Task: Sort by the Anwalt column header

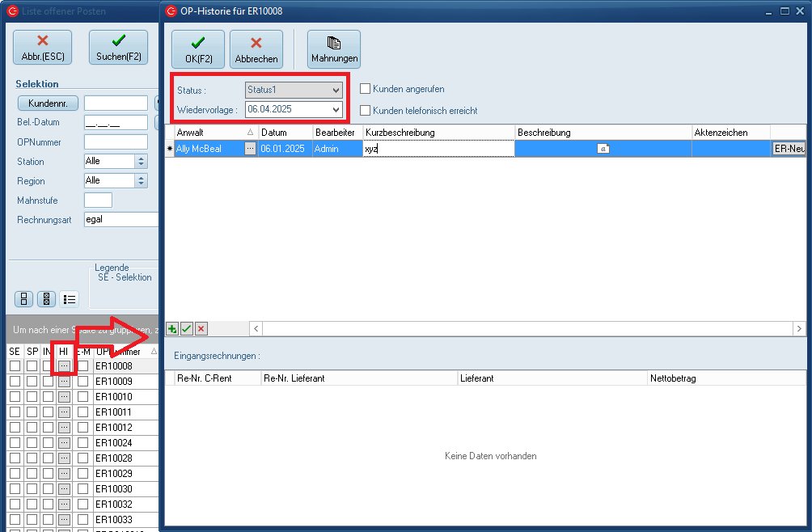Action: coord(210,132)
